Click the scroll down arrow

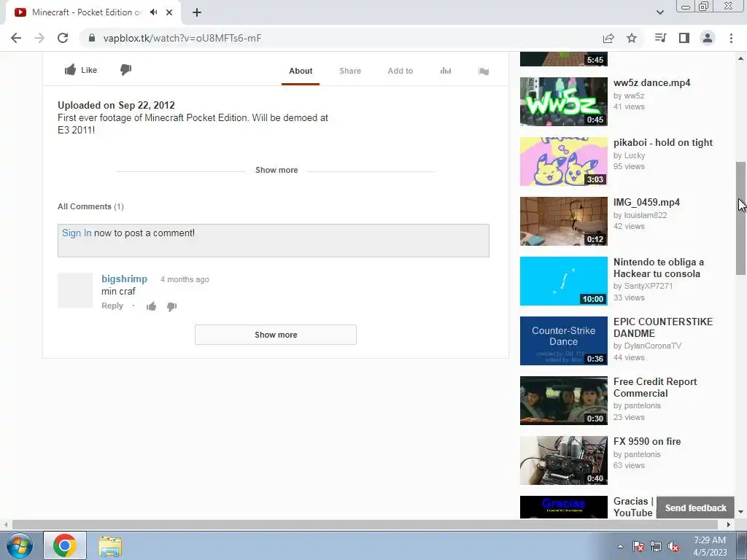740,512
